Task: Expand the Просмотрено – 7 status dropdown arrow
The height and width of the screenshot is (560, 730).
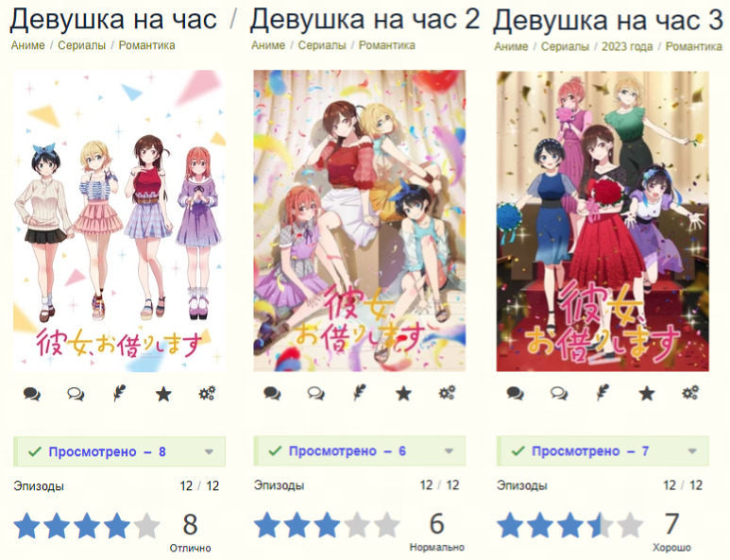Action: (692, 450)
